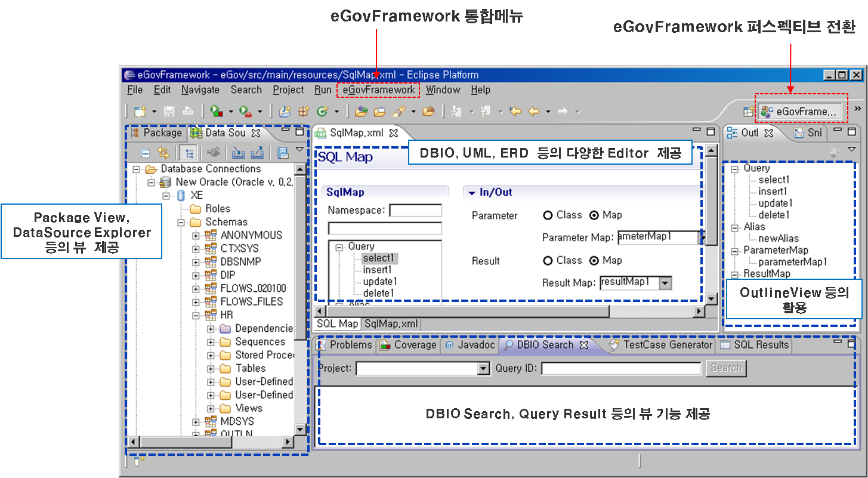The width and height of the screenshot is (868, 478).
Task: Click the Query ID input field
Action: point(621,369)
